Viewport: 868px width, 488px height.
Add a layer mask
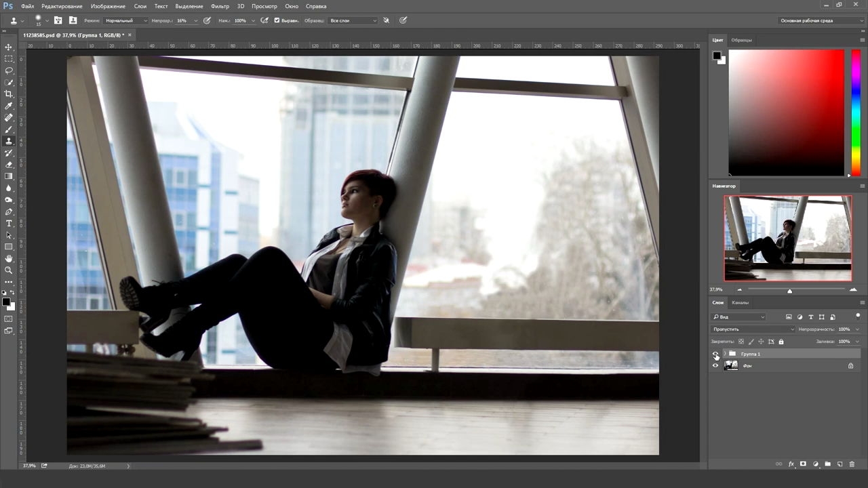click(803, 464)
